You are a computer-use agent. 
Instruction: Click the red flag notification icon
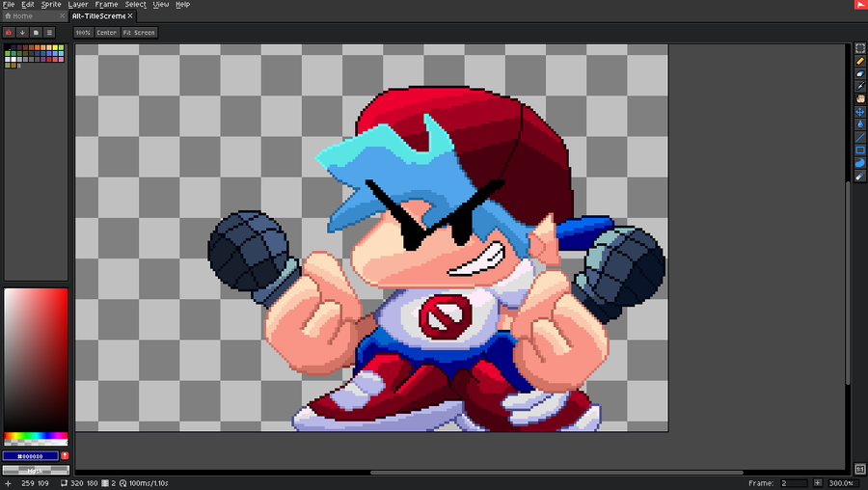861,5
